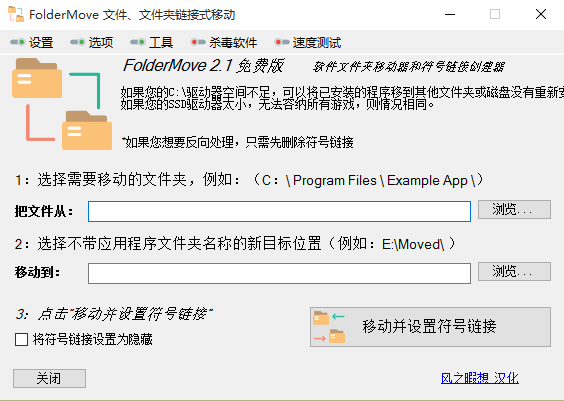
Task: Click the red toggle icon beside 杀毒软件
Action: point(198,42)
